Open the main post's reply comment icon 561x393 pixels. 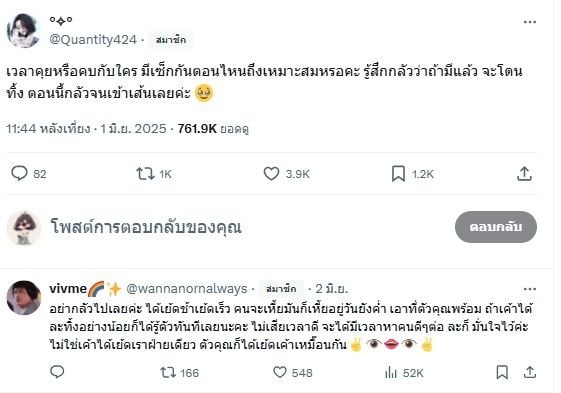click(x=19, y=174)
